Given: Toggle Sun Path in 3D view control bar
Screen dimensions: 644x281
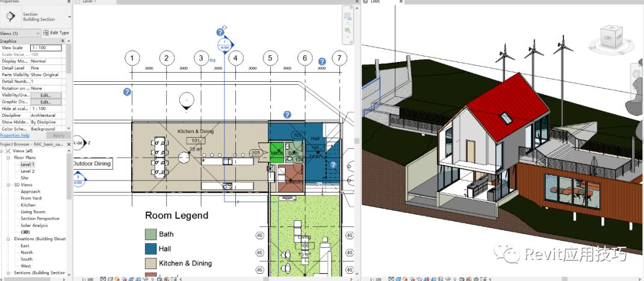Looking at the screenshot, I should [405, 279].
